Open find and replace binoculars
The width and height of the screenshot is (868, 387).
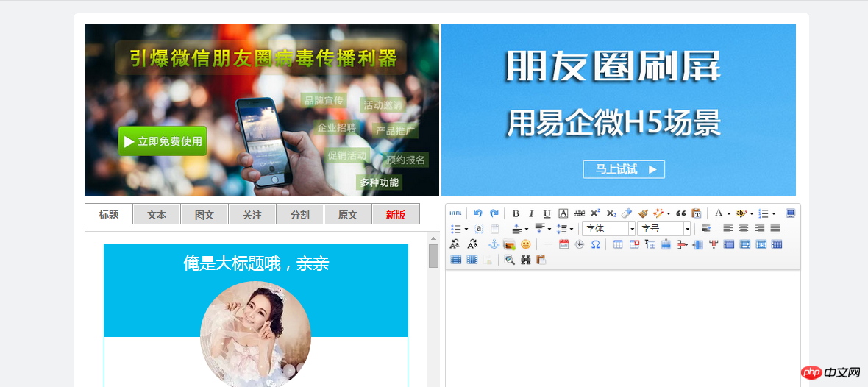(526, 260)
